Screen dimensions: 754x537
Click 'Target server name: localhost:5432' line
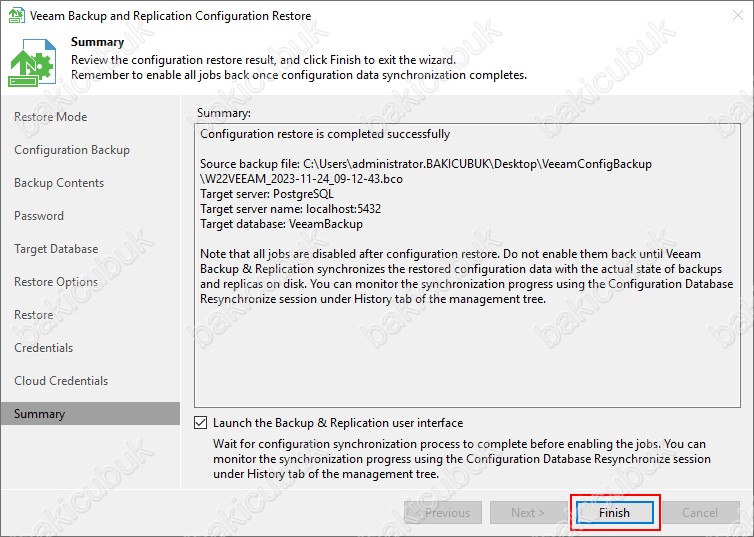pyautogui.click(x=290, y=209)
